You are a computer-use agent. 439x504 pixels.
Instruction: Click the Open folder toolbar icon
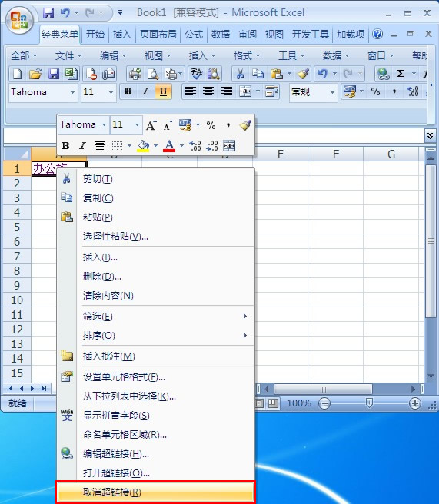(35, 74)
